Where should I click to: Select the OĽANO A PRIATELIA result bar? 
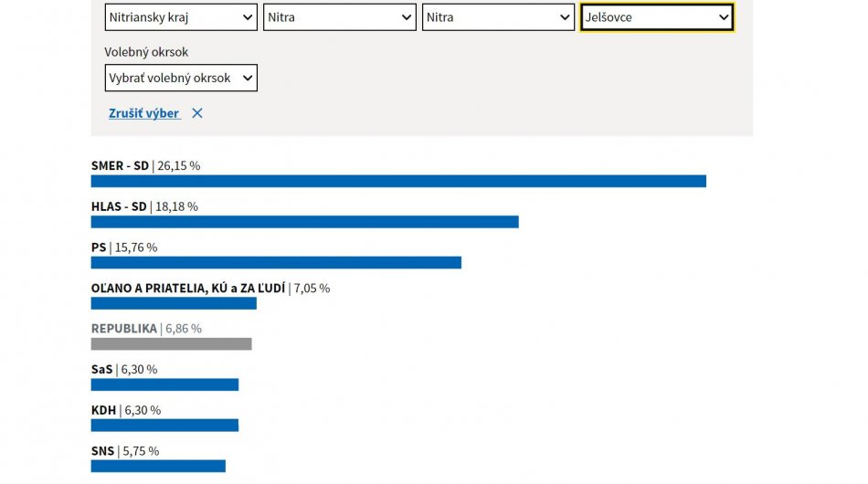pyautogui.click(x=174, y=303)
